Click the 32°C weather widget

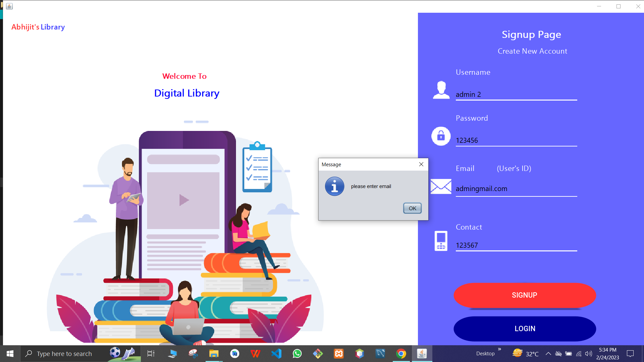tap(526, 354)
